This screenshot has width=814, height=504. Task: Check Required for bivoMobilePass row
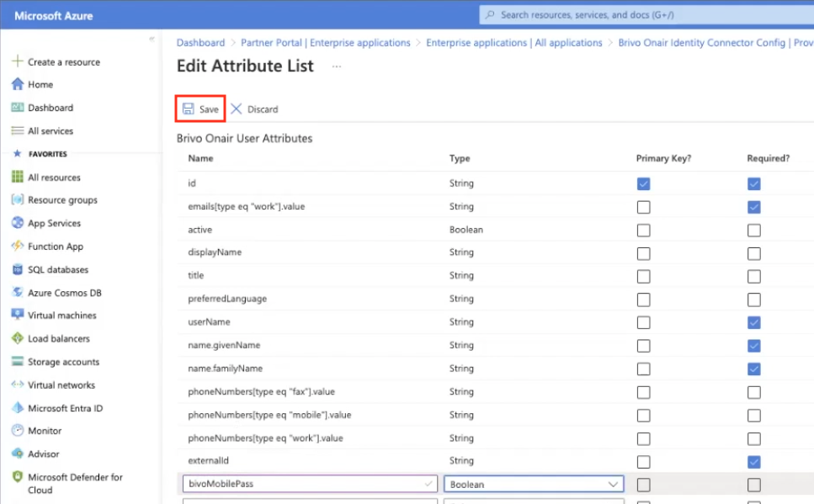pos(753,485)
